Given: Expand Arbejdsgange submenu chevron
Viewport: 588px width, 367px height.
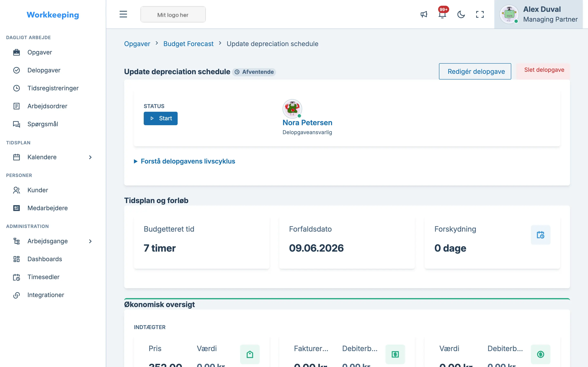Looking at the screenshot, I should pyautogui.click(x=90, y=241).
